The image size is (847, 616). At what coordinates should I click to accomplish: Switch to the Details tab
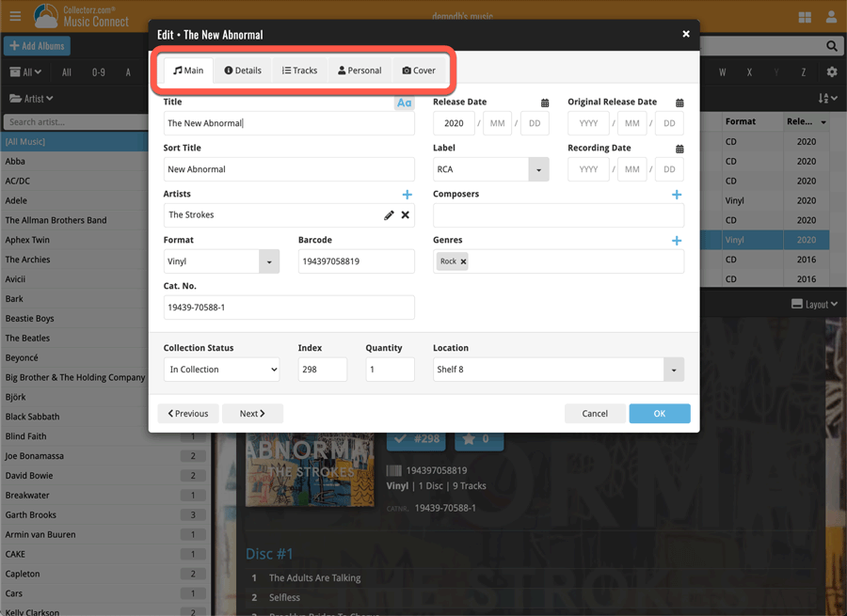coord(243,71)
